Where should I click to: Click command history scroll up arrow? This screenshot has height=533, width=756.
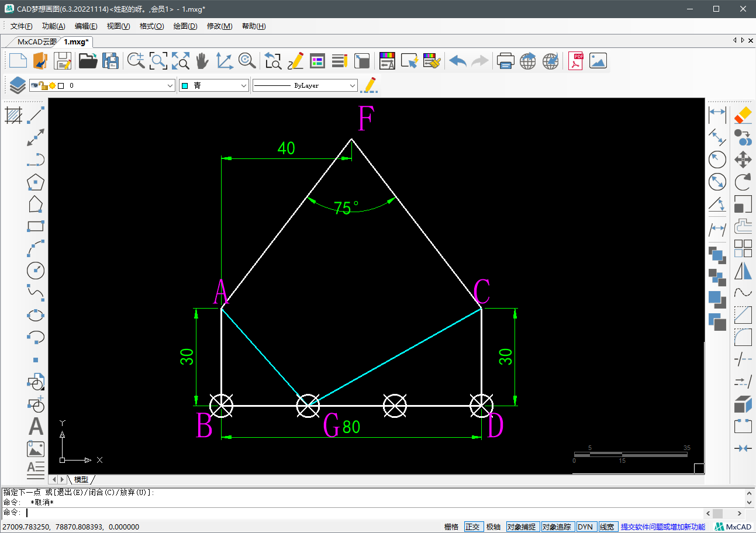pos(750,493)
